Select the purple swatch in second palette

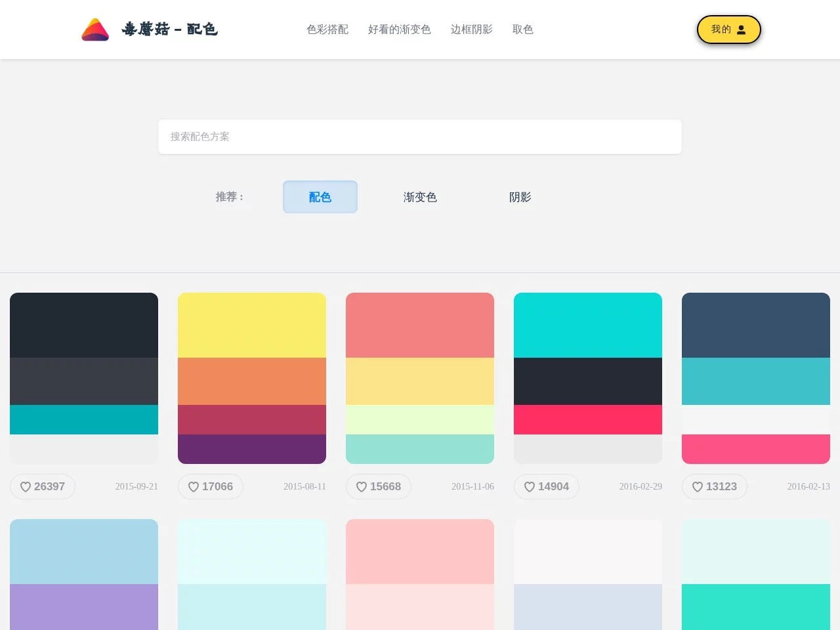click(252, 449)
